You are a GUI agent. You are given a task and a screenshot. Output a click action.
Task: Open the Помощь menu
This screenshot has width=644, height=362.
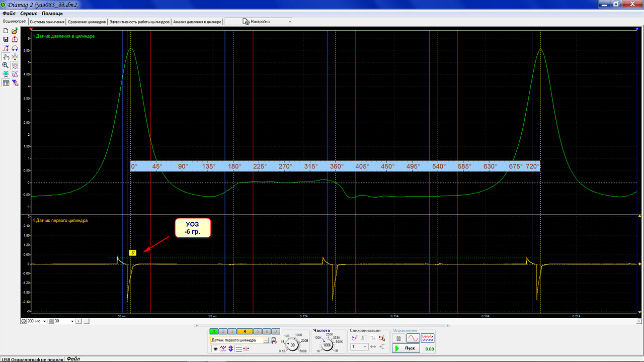click(x=52, y=13)
